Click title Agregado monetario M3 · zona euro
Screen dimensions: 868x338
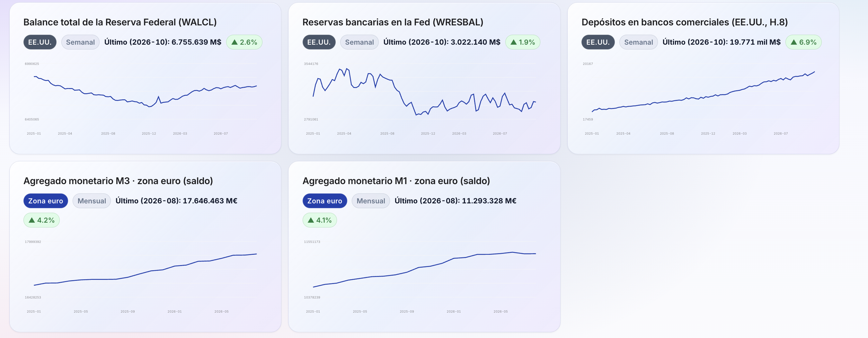(x=118, y=181)
